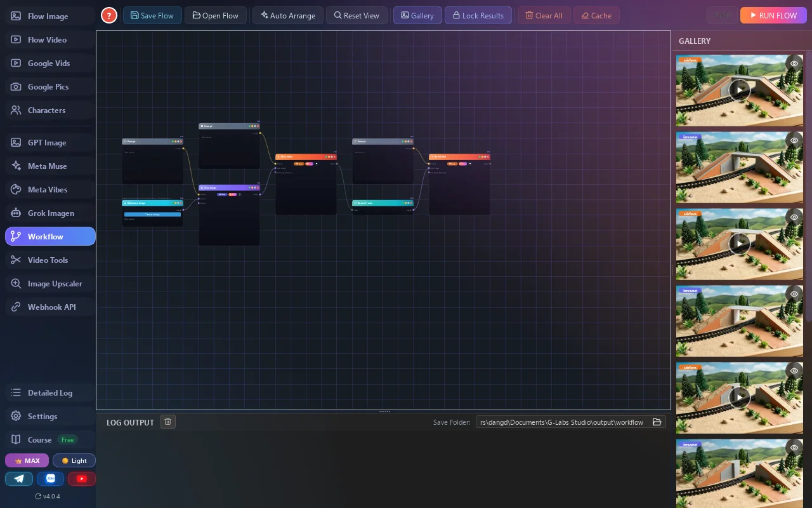Viewport: 812px width, 508px height.
Task: Open the red question-mark help button
Action: click(x=109, y=16)
